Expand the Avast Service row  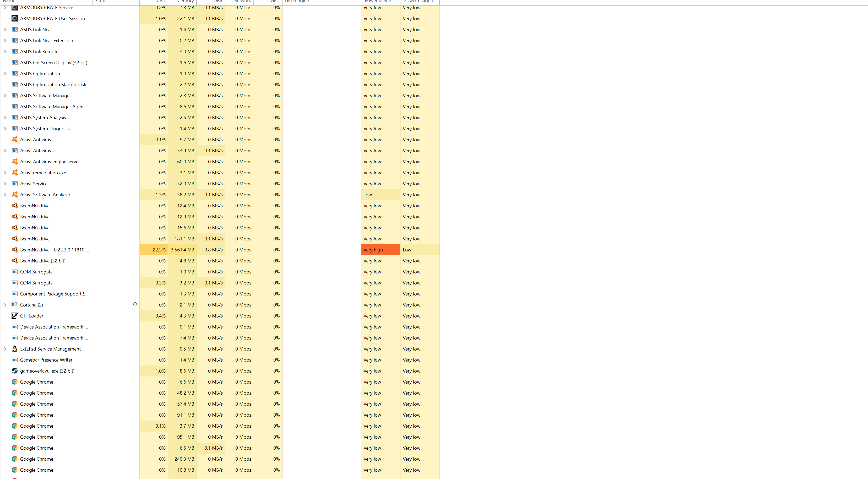pyautogui.click(x=5, y=184)
